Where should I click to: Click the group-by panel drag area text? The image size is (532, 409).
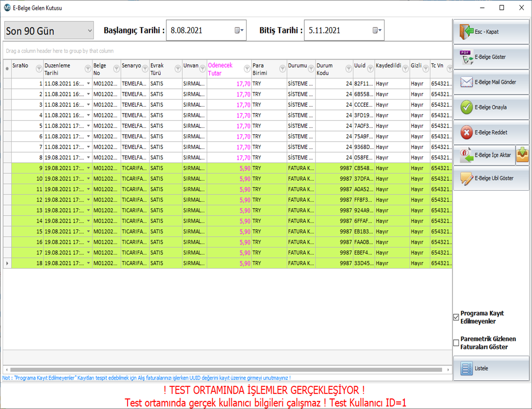tap(60, 51)
